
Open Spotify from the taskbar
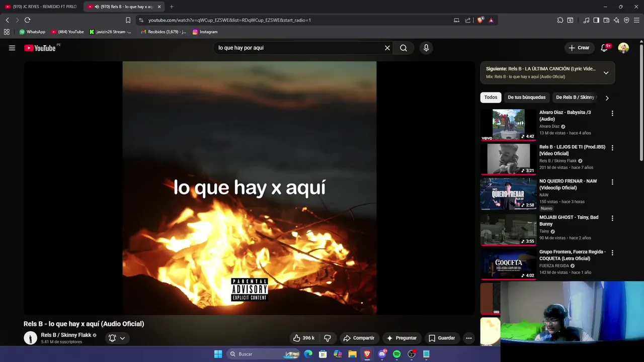396,354
